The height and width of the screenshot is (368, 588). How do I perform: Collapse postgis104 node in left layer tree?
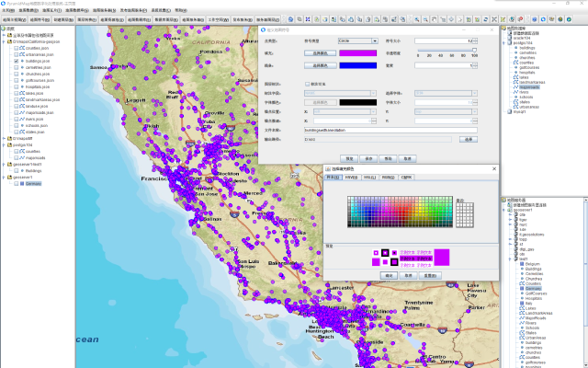[4, 145]
